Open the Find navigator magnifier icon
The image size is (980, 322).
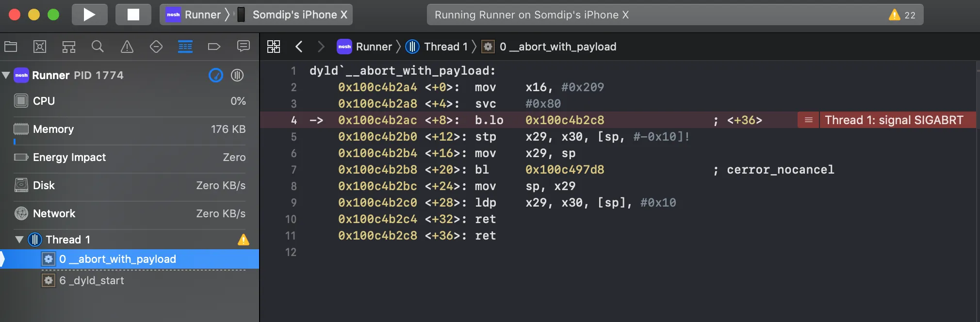click(98, 47)
